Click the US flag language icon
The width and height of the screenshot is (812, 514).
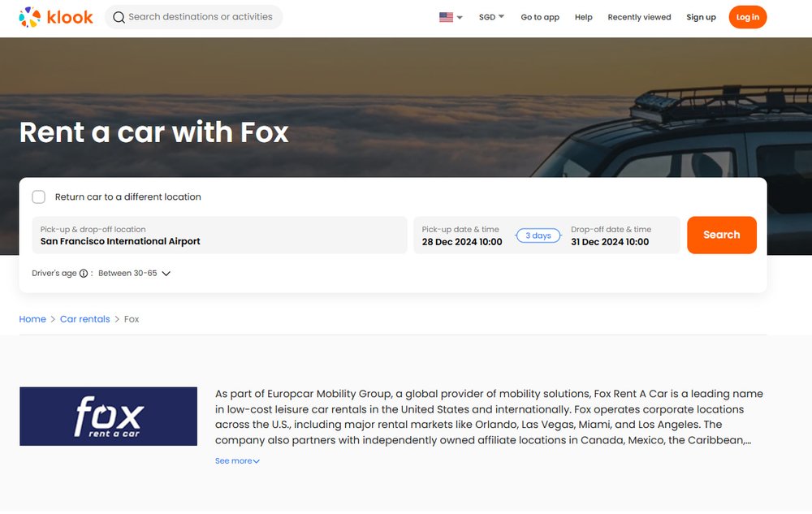(445, 16)
